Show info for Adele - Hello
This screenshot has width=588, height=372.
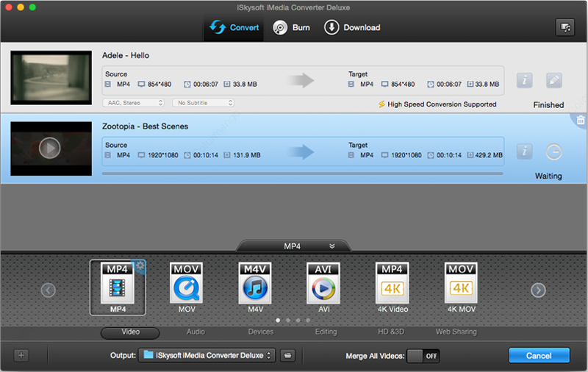tap(524, 80)
